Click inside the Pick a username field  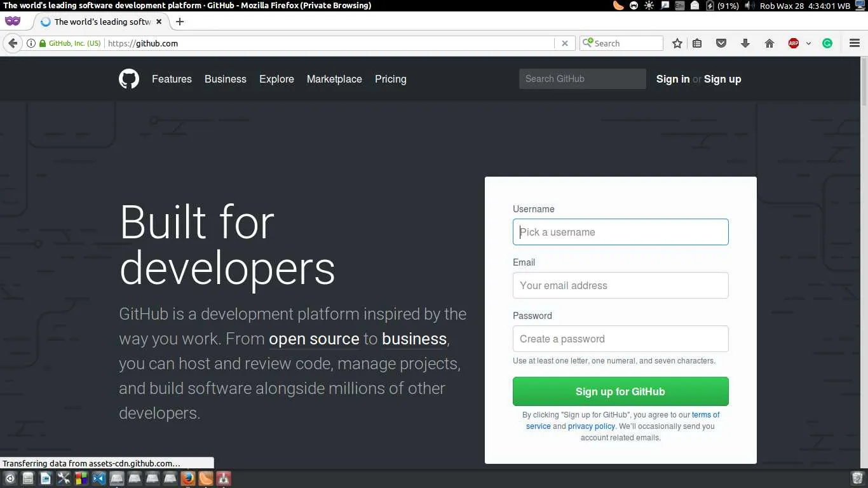coord(620,232)
